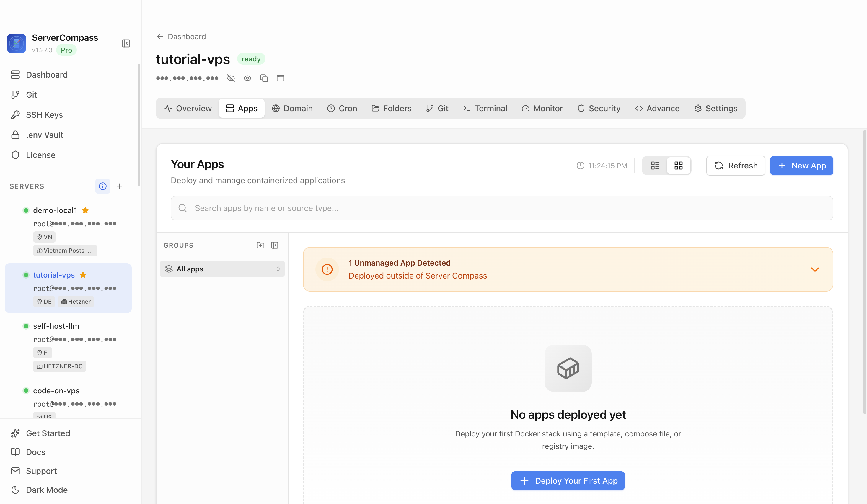
Task: Switch to the Apps tab
Action: 242,108
